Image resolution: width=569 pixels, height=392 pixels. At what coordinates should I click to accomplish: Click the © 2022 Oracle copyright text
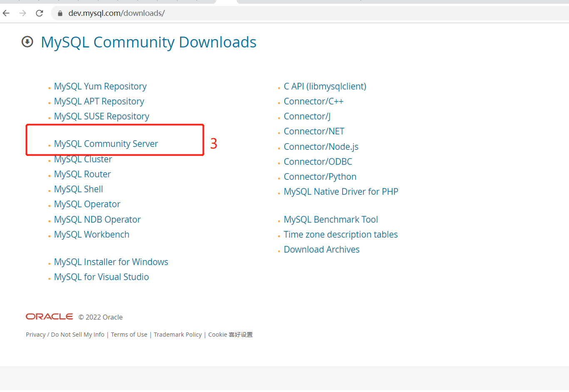tap(101, 317)
